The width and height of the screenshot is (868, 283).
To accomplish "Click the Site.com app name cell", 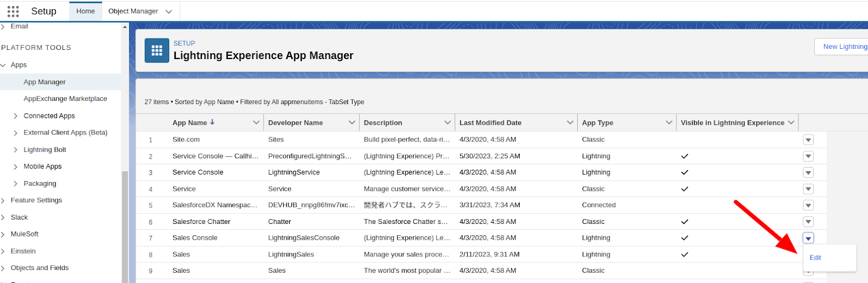I will tap(186, 139).
